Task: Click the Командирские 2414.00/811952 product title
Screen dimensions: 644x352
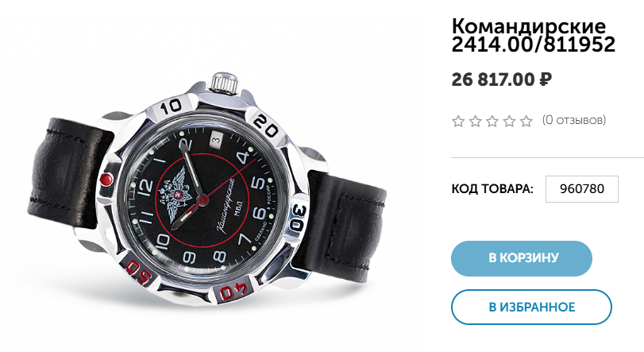Action: click(533, 35)
